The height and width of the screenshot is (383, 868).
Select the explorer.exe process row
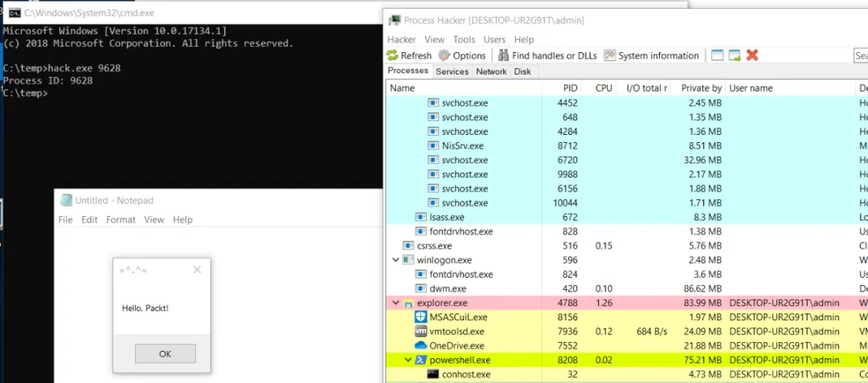tap(627, 303)
